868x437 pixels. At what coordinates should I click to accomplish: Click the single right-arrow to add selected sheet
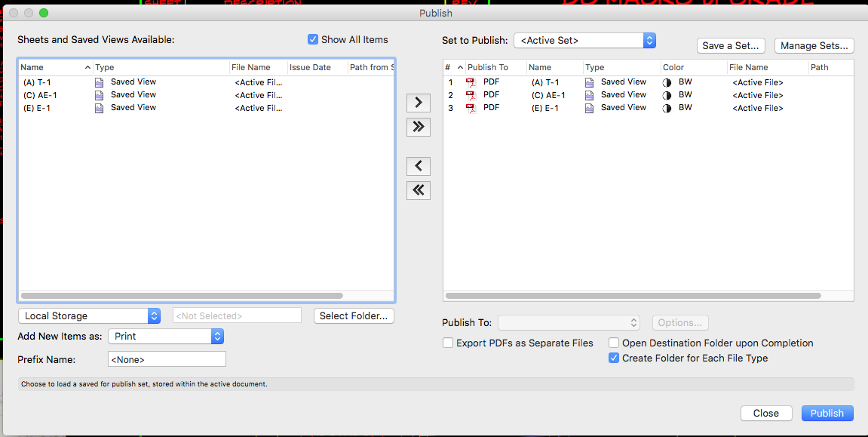click(x=419, y=103)
